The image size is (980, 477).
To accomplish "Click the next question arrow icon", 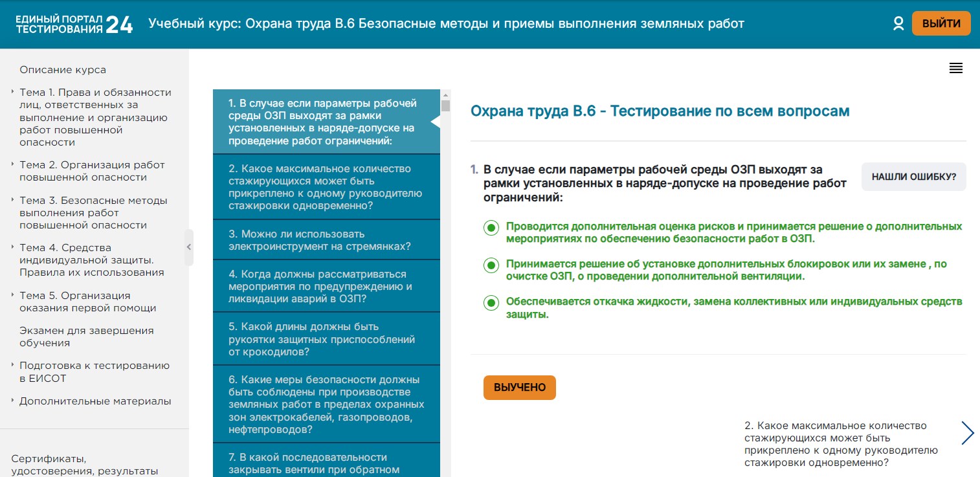I will pyautogui.click(x=967, y=433).
